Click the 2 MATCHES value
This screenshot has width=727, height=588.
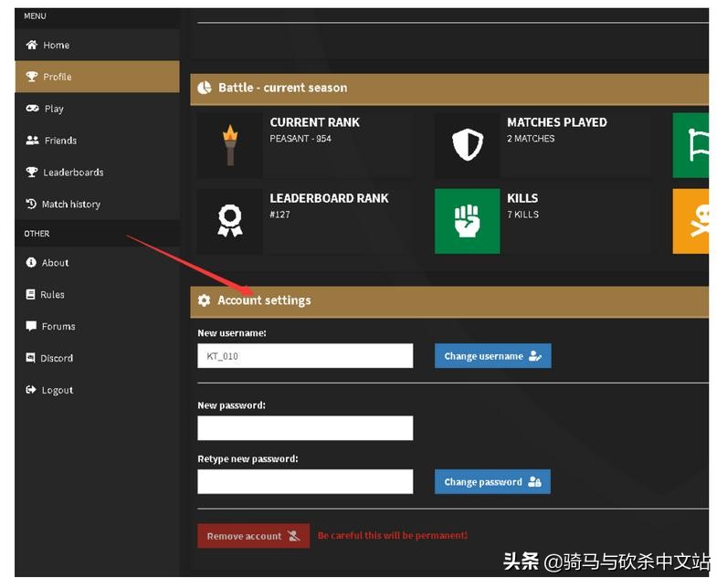[531, 139]
